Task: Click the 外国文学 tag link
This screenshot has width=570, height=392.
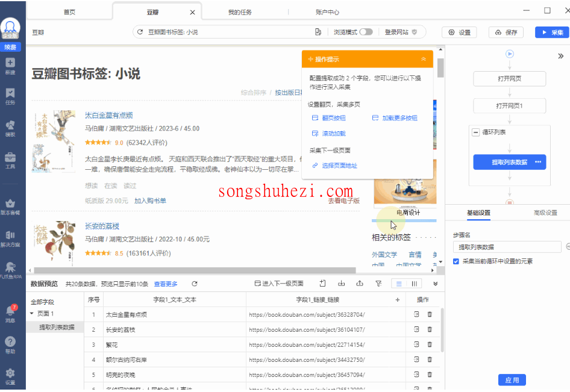Action: 384,255
